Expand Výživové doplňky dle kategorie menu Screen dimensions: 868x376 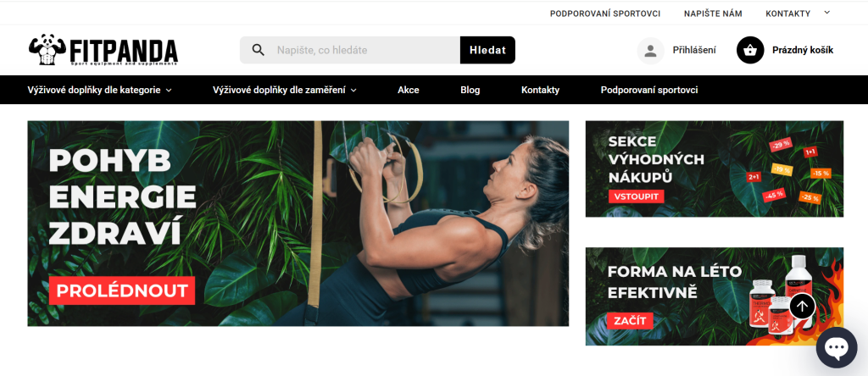click(100, 90)
